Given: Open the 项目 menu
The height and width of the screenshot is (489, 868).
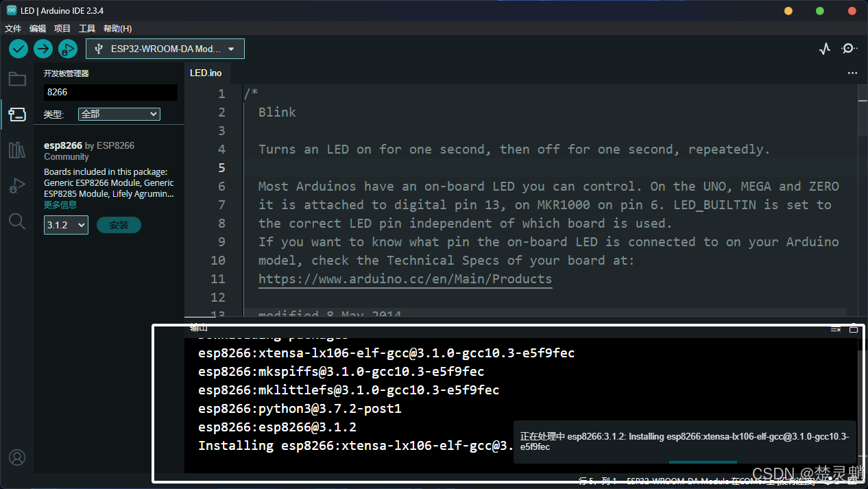Looking at the screenshot, I should tap(62, 29).
